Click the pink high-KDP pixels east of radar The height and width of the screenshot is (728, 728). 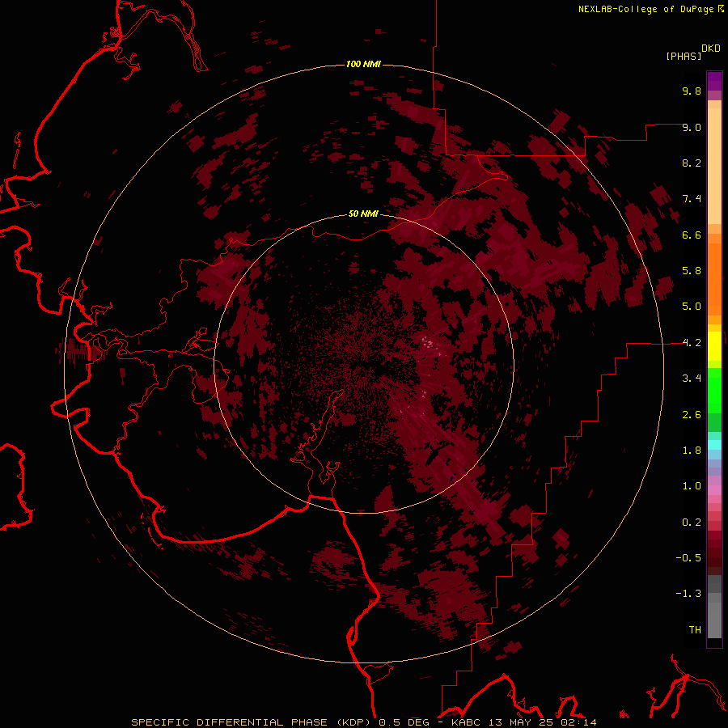pyautogui.click(x=428, y=342)
